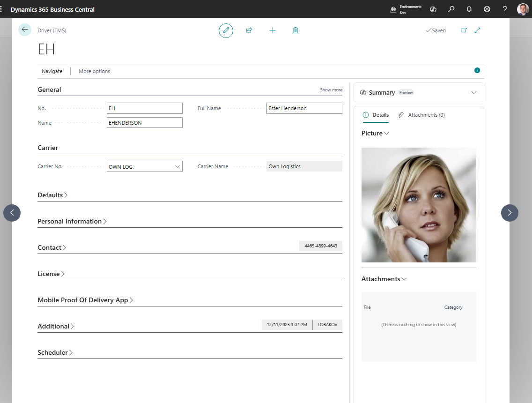Image resolution: width=532 pixels, height=403 pixels.
Task: Go back using the back arrow
Action: [25, 30]
